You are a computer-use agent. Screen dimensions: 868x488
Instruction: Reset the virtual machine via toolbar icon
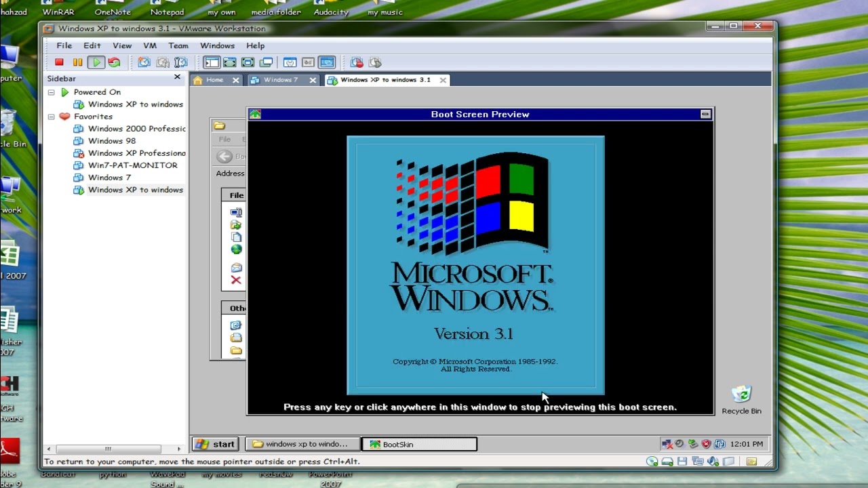pyautogui.click(x=114, y=62)
